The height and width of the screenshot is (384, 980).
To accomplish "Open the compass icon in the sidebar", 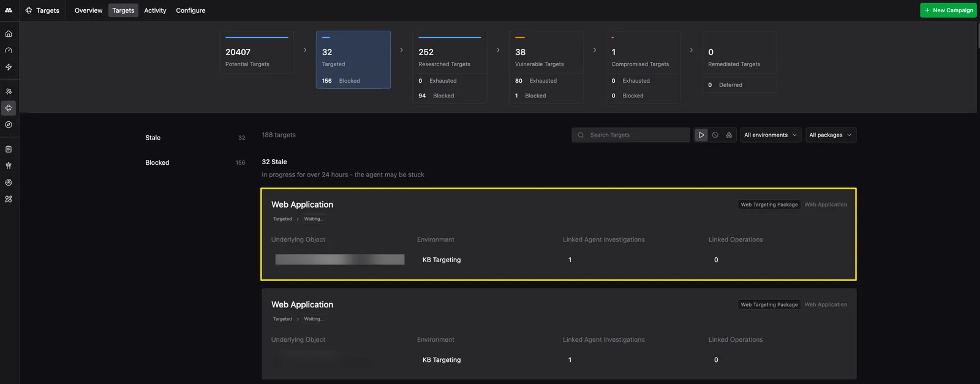I will (9, 124).
